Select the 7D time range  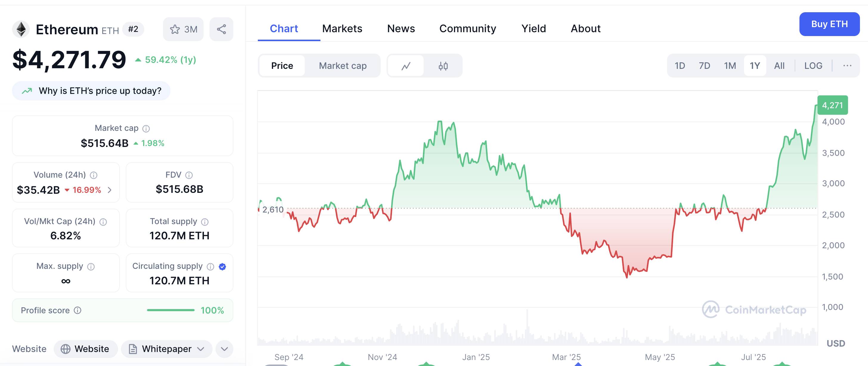pyautogui.click(x=704, y=66)
